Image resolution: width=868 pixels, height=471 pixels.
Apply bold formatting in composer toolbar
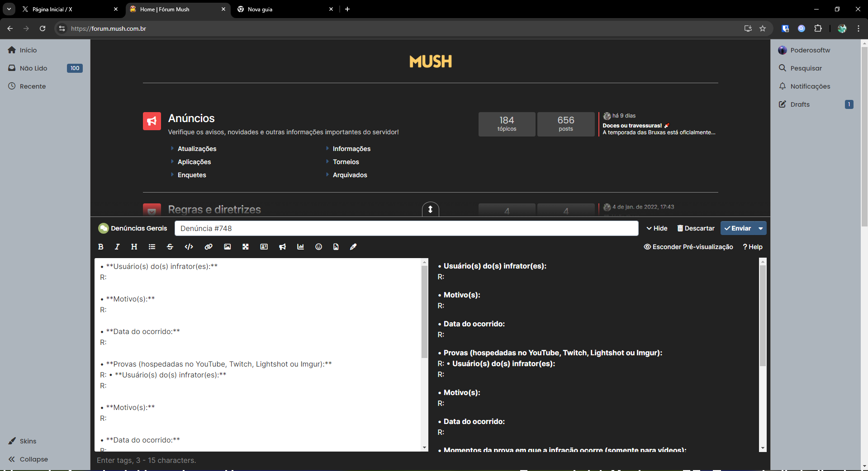[x=101, y=247]
